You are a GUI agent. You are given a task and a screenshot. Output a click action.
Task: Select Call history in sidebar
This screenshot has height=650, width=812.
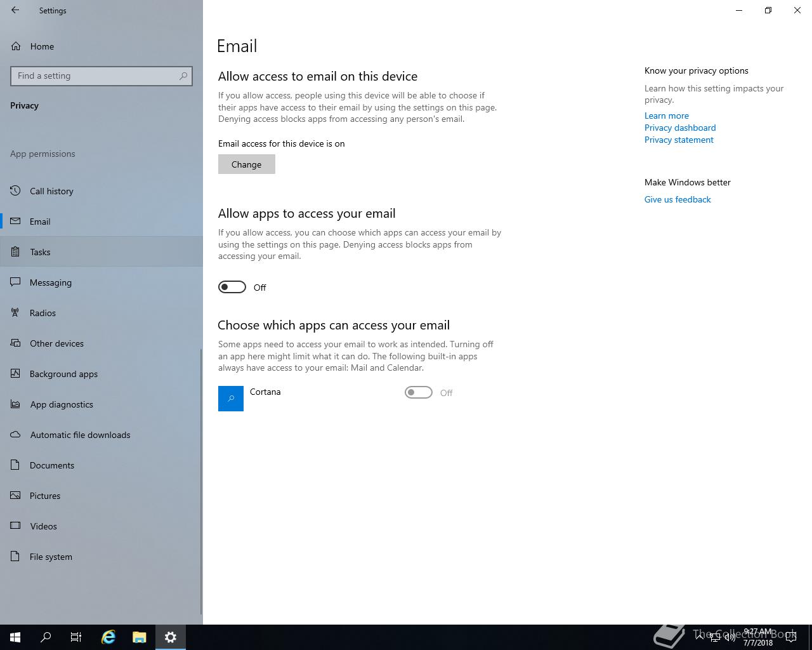(x=101, y=191)
